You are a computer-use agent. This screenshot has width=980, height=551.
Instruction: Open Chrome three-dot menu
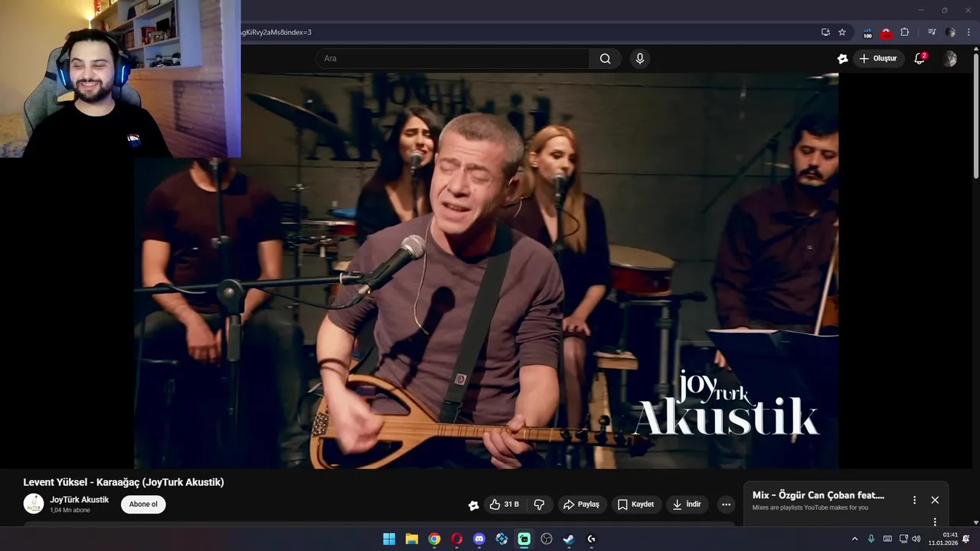[969, 32]
